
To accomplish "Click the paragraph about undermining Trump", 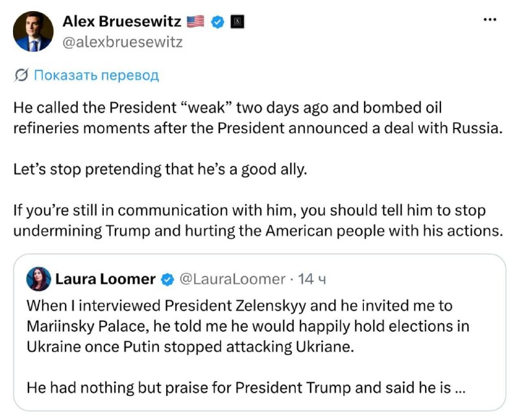I will (x=258, y=221).
